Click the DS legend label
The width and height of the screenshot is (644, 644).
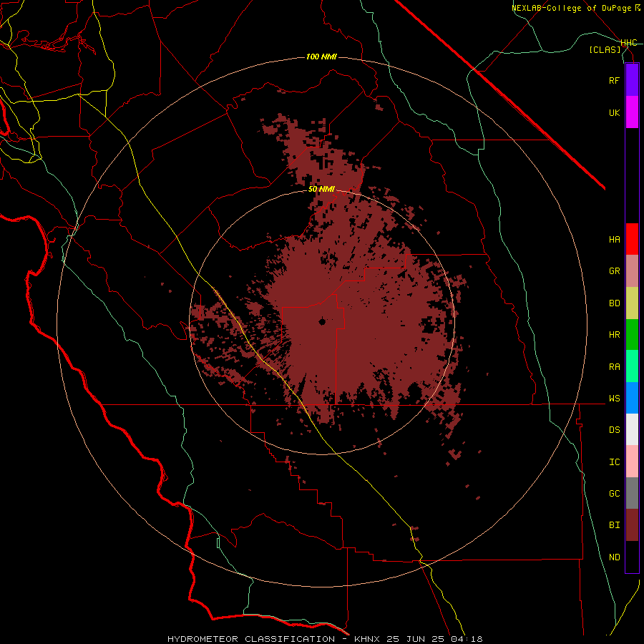[614, 430]
